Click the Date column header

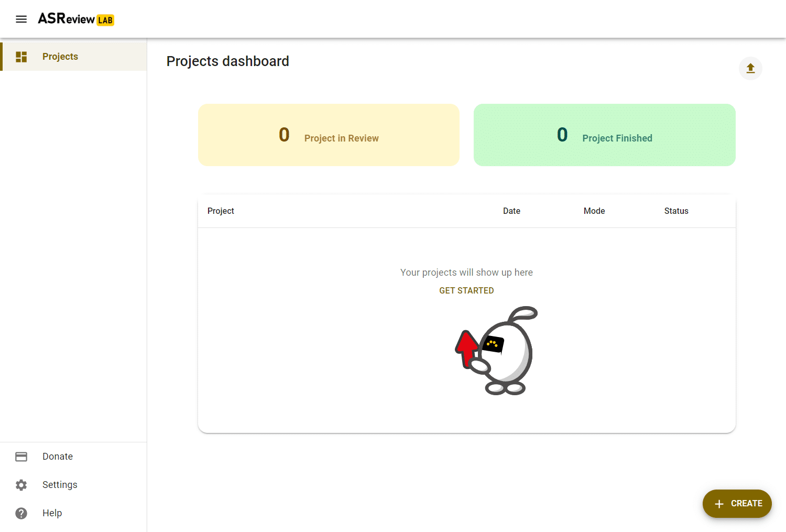coord(511,211)
